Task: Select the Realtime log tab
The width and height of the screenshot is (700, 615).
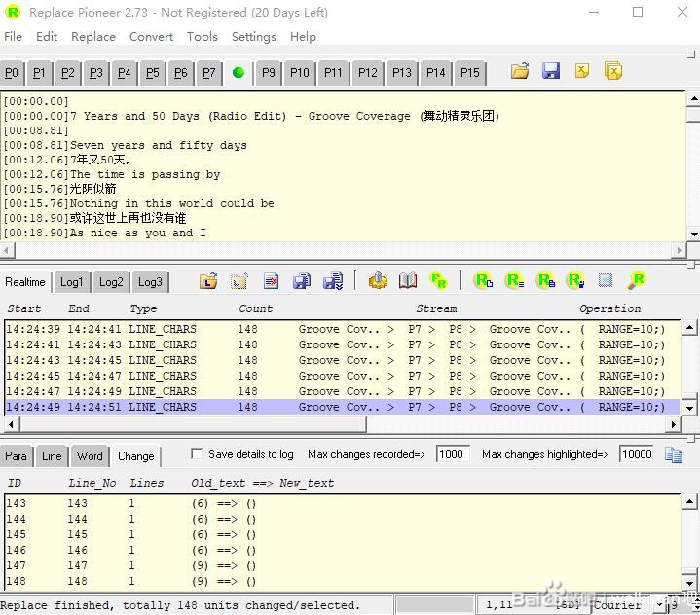Action: point(25,282)
